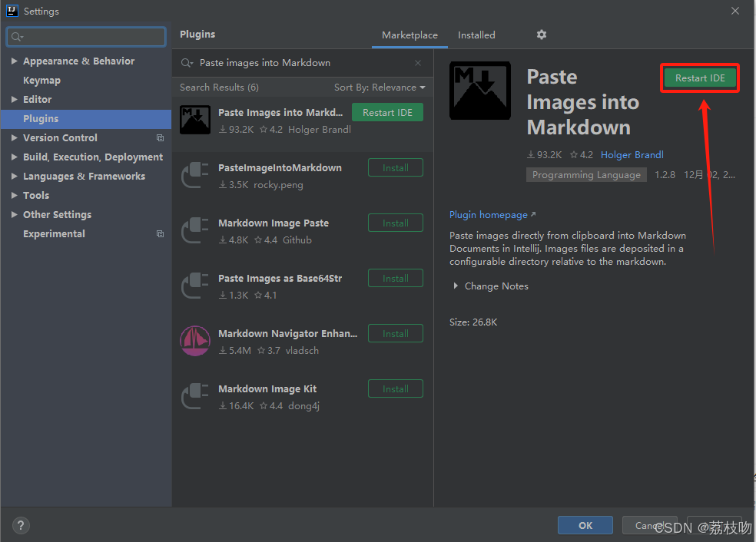Expand the Change Notes section
756x542 pixels.
(456, 286)
